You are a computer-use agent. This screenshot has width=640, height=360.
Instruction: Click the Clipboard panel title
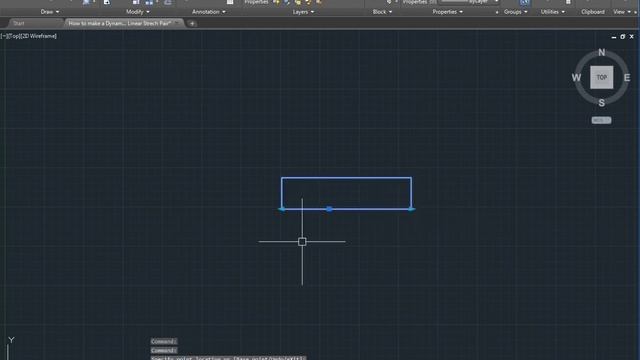(x=593, y=12)
